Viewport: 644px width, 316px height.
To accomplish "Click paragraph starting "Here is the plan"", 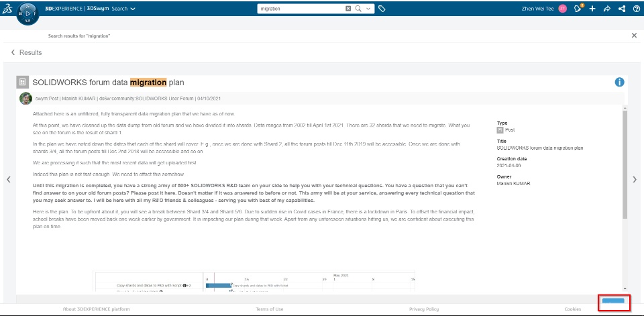I will [x=254, y=219].
